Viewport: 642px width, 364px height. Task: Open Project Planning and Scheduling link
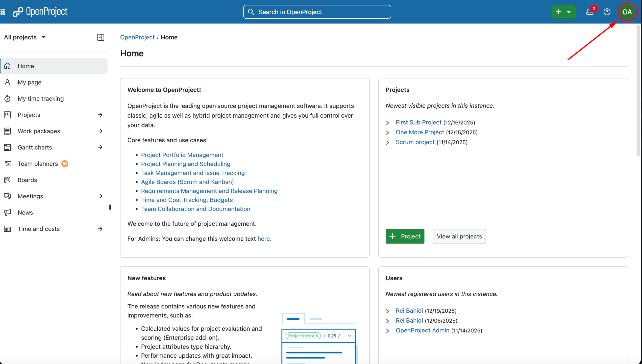coord(186,164)
